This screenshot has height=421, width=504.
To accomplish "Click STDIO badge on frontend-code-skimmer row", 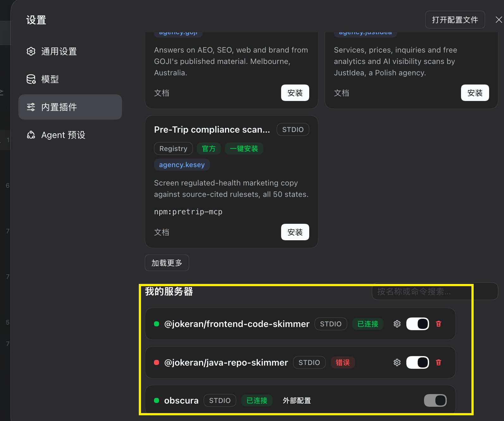I will coord(331,324).
